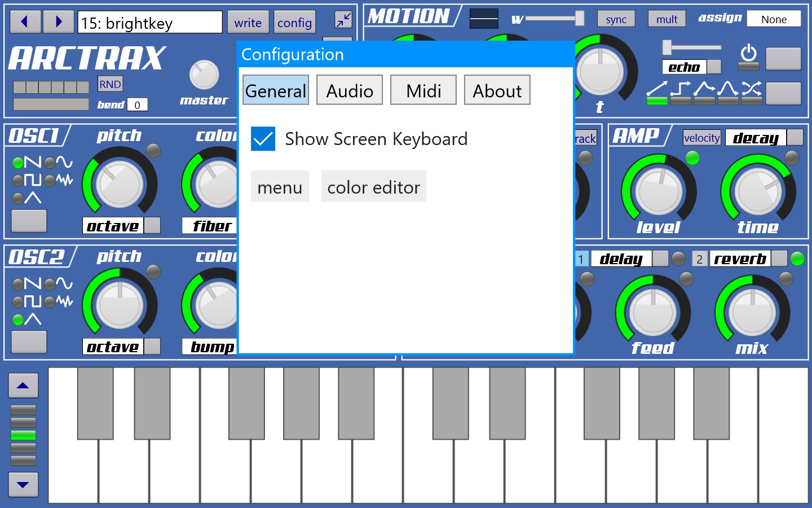
Task: Select sawtooth waveform in OSC1
Action: click(27, 163)
